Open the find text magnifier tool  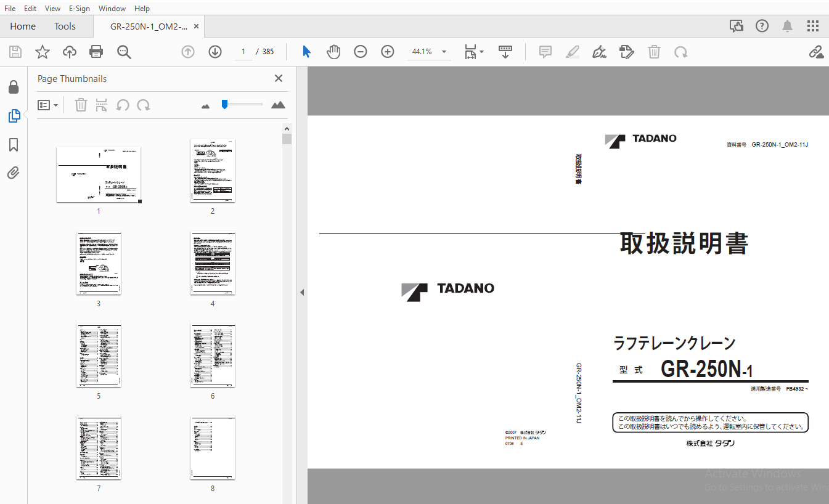124,52
